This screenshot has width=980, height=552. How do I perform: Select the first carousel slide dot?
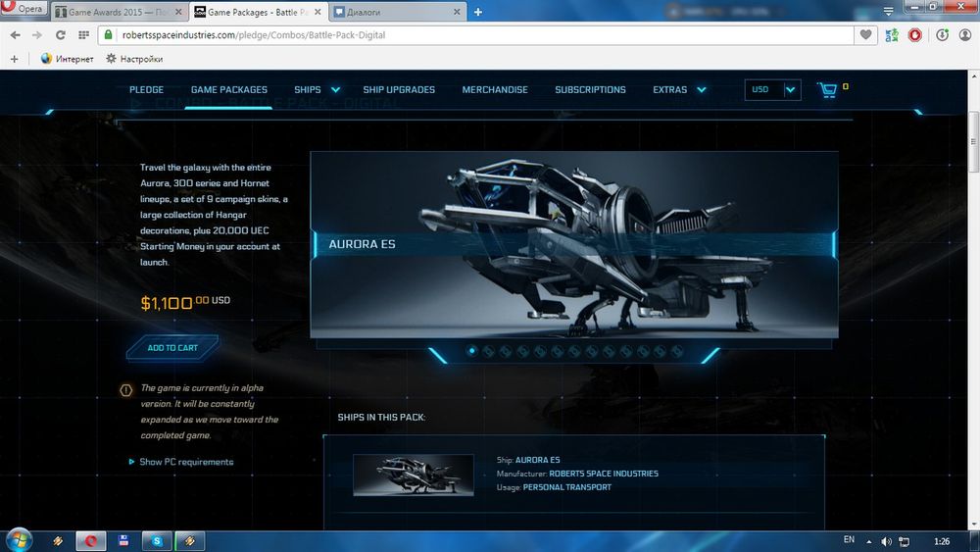tap(472, 351)
